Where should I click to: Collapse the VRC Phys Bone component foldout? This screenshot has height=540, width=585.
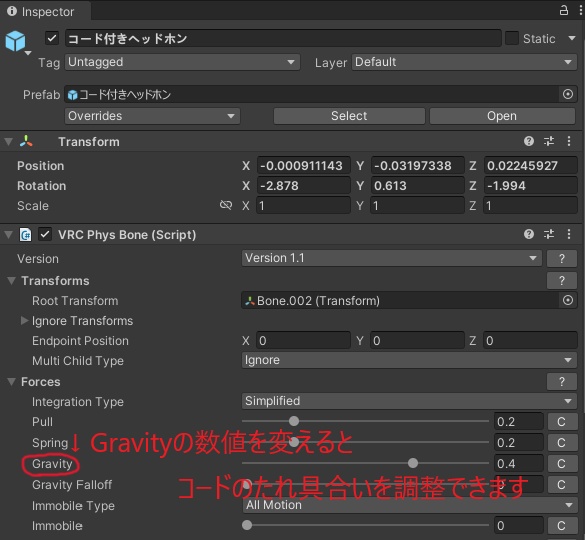[x=9, y=235]
